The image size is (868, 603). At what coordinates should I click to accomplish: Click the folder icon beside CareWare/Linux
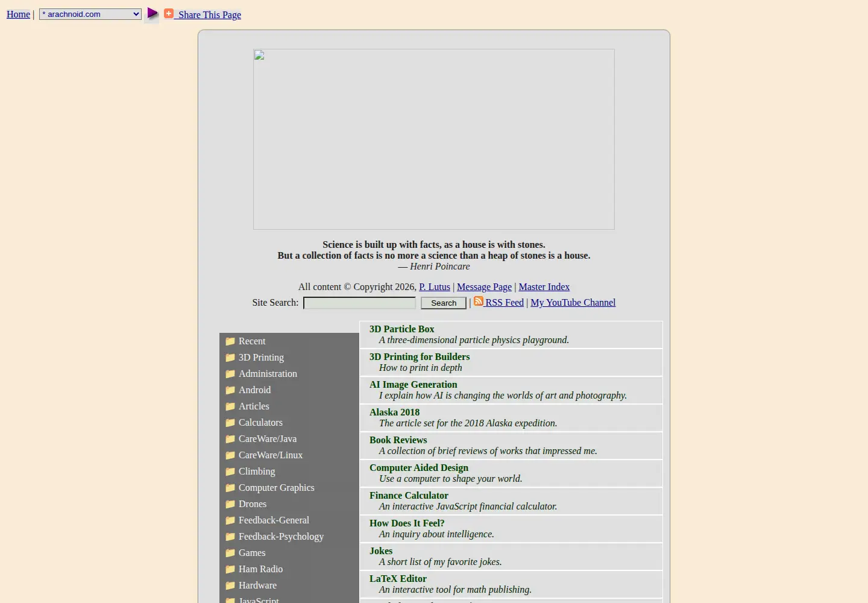(x=230, y=455)
